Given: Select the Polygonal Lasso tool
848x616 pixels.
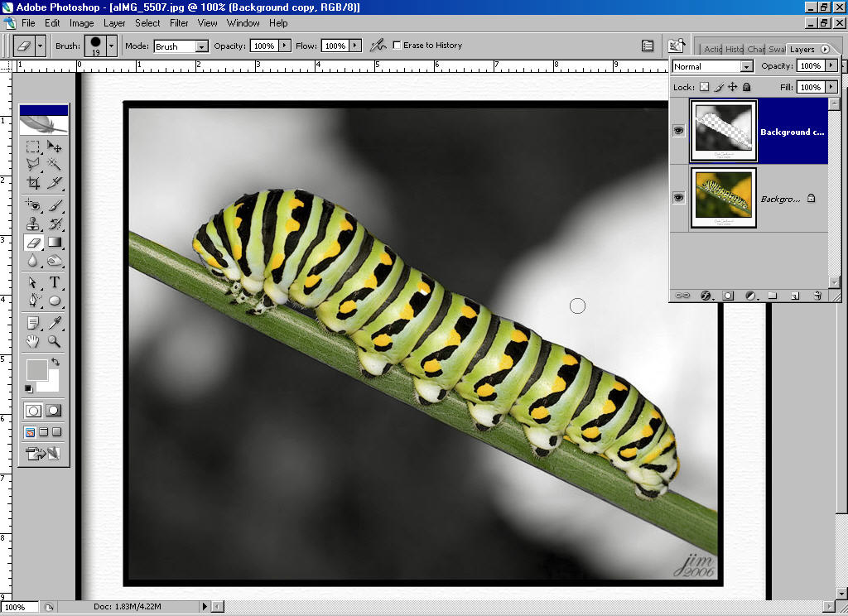Looking at the screenshot, I should [33, 164].
